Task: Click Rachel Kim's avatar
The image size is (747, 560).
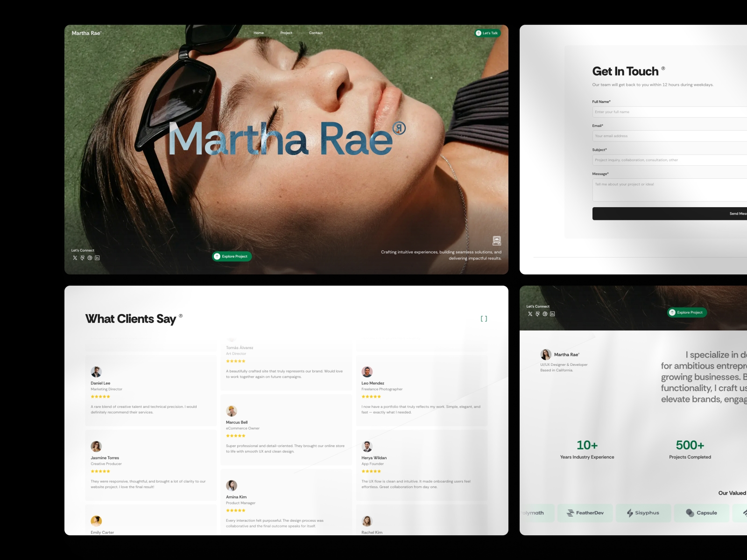Action: point(367,521)
